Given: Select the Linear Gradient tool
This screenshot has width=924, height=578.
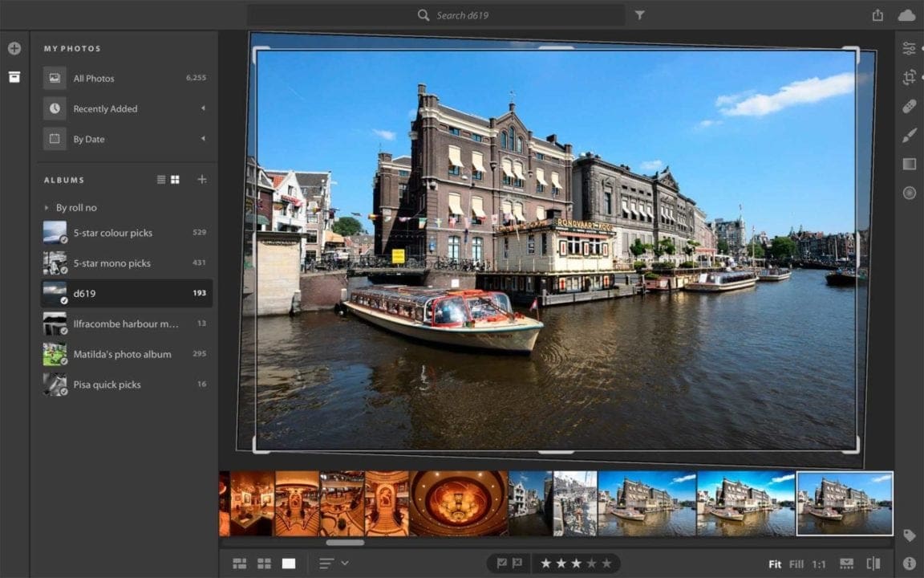Looking at the screenshot, I should [910, 164].
